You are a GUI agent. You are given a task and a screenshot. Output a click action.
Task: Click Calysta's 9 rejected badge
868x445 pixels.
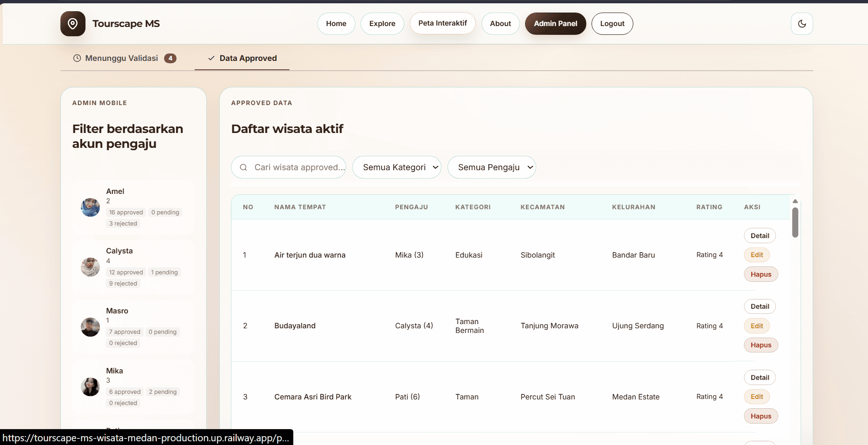[123, 284]
